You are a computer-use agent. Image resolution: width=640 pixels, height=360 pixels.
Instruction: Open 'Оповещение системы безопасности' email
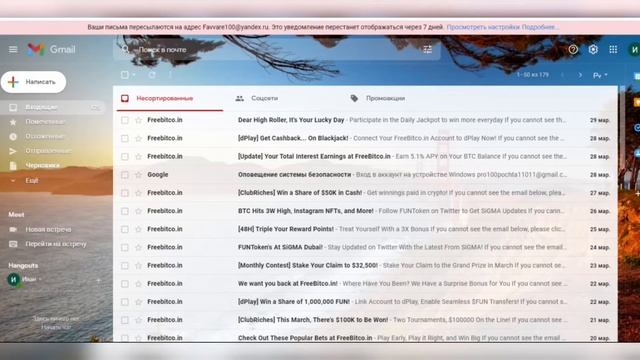365,175
